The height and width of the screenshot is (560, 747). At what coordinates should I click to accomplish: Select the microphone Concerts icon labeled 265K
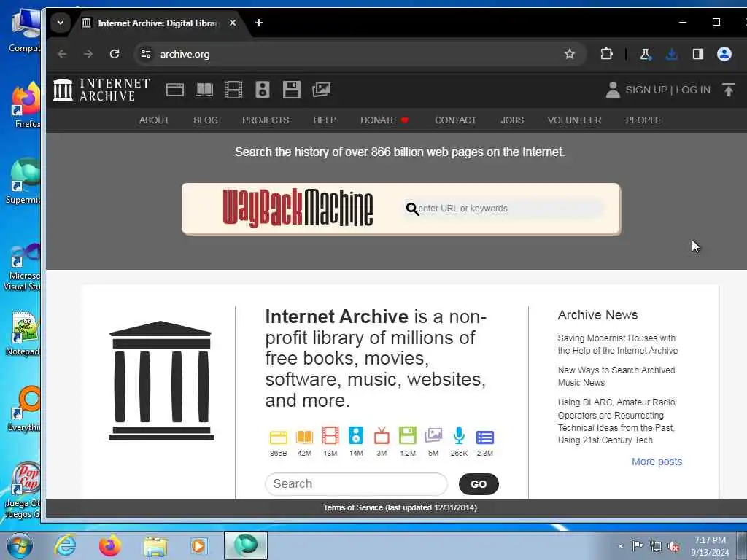coord(460,436)
